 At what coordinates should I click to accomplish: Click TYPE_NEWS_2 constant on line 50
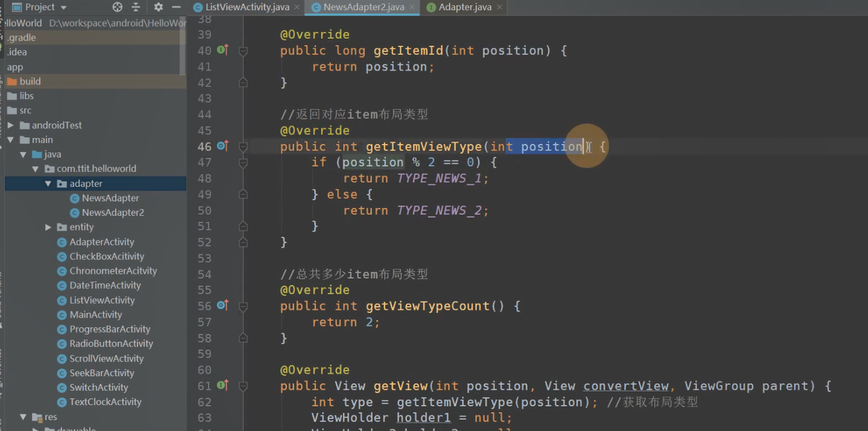[439, 210]
